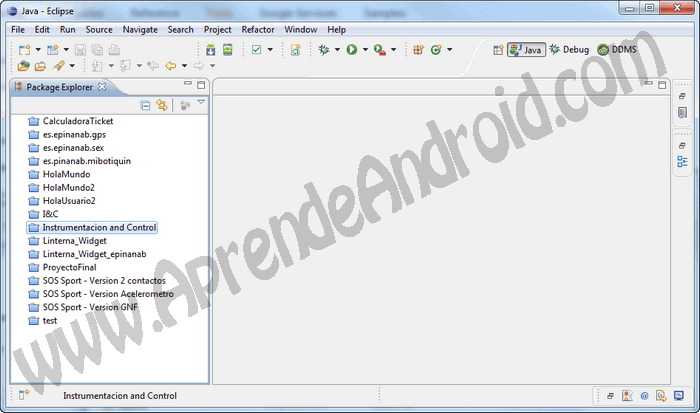
Task: Select the Package Explorer tab
Action: [x=59, y=87]
